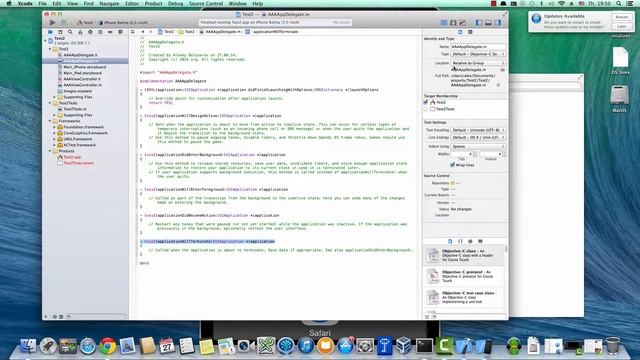640x360 pixels.
Task: Open the Indent Using Spaces dropdown
Action: point(478,146)
